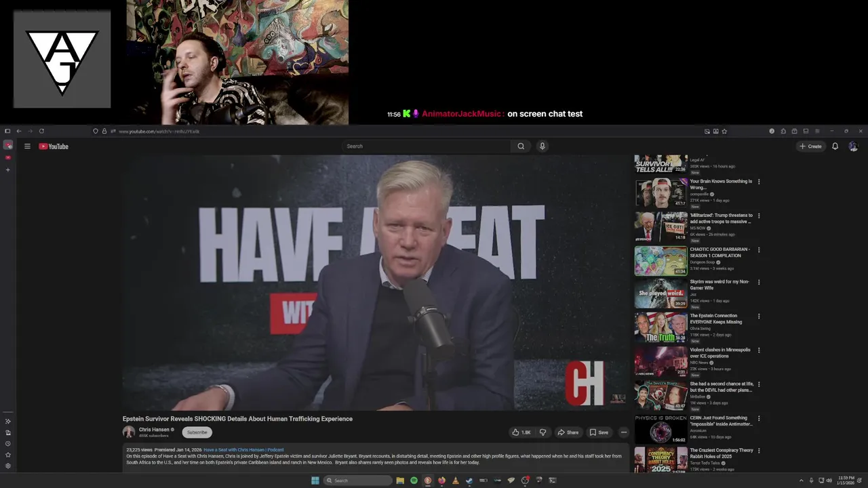Like the video with thumbs up
Screen dimensions: 868x488
click(x=521, y=432)
